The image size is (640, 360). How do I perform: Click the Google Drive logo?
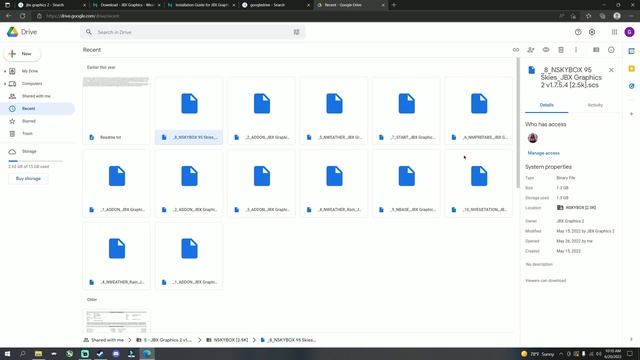click(x=22, y=32)
